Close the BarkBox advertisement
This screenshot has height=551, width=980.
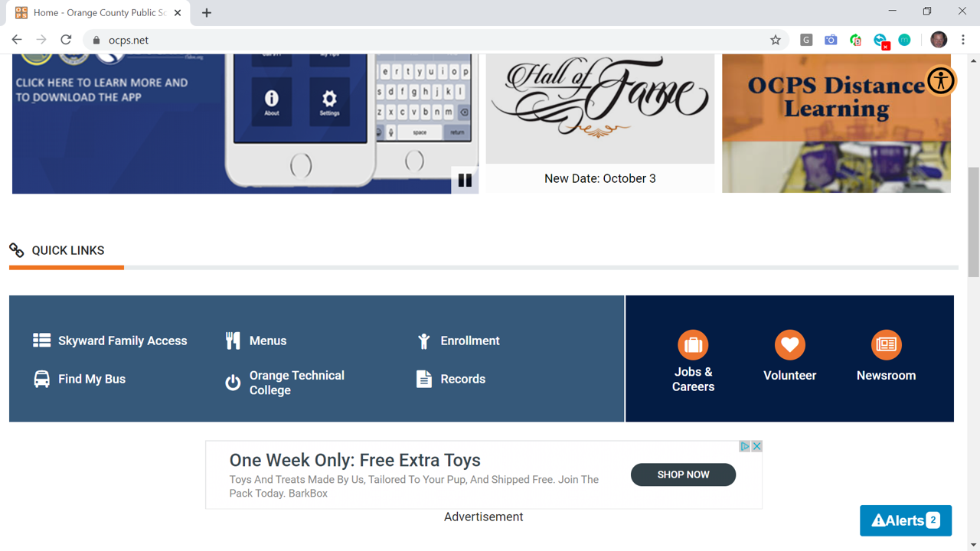[x=756, y=446]
